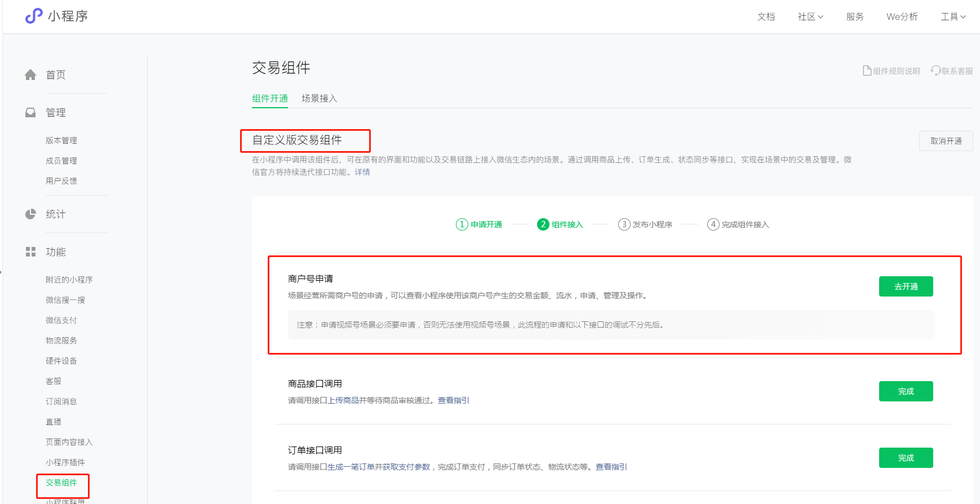Switch to the 场景接入 tab
Screen dimensions: 980x504
point(319,99)
